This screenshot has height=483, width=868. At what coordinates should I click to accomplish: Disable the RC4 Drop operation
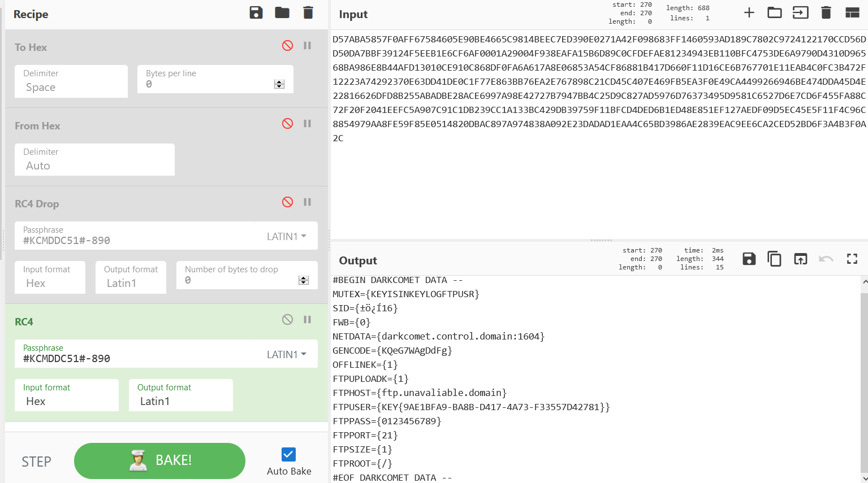coord(288,202)
